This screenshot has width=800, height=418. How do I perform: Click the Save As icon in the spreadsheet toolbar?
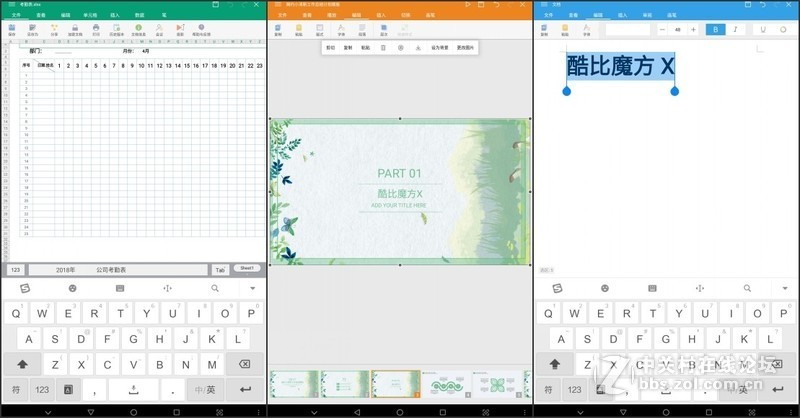coord(33,30)
